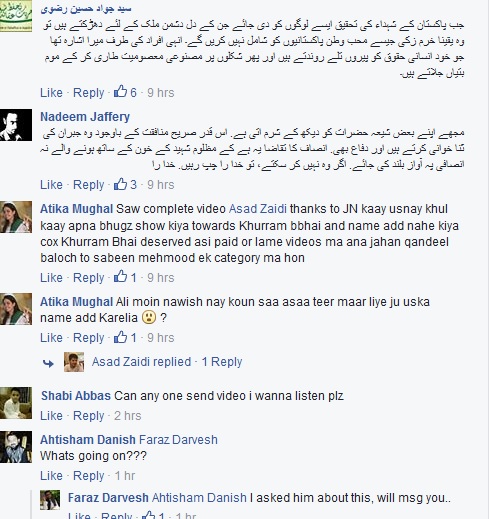Expand the 1 Reply thread from Asad Zaidi

tap(222, 362)
